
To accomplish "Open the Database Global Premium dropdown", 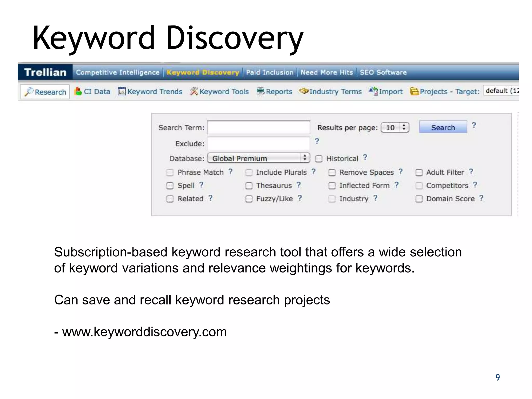I will pos(259,158).
